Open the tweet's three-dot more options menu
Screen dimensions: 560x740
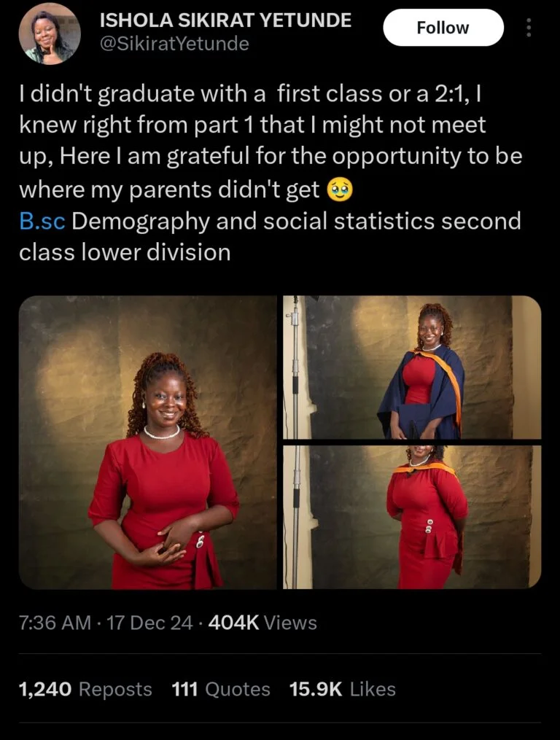click(x=529, y=28)
